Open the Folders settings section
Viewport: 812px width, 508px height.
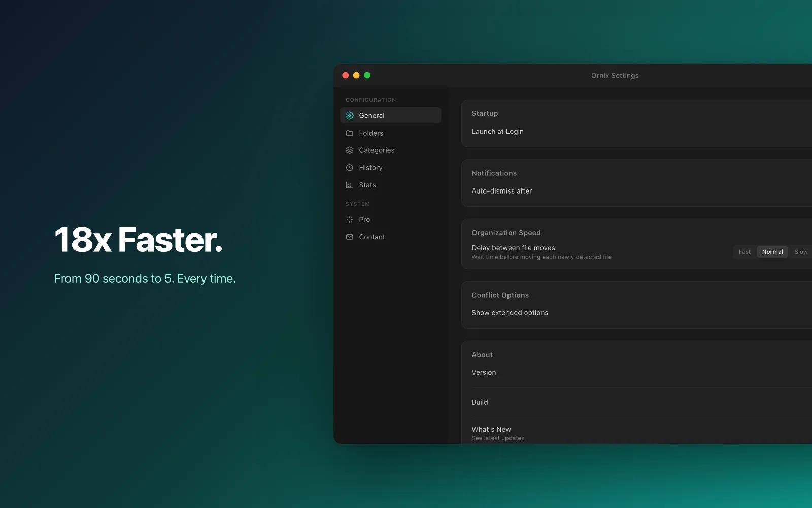[390, 133]
